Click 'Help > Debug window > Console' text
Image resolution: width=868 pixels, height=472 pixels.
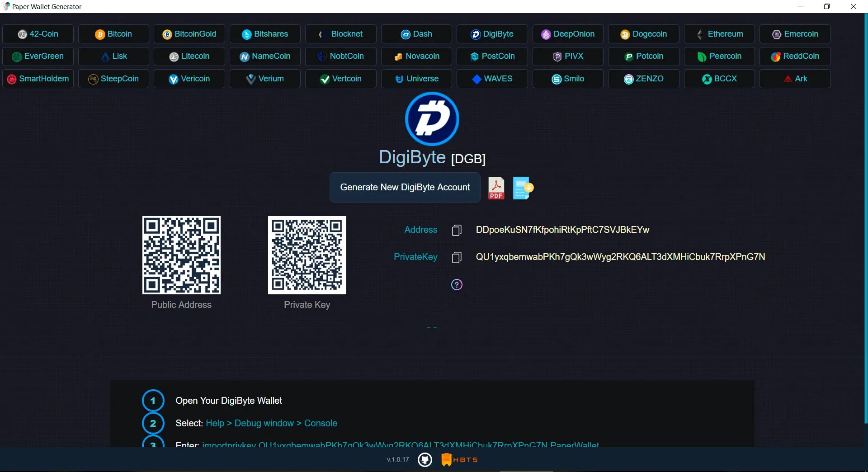(x=271, y=423)
